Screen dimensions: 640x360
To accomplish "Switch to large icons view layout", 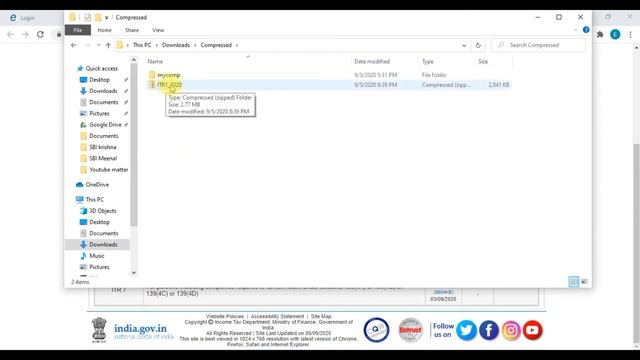I will [x=584, y=282].
